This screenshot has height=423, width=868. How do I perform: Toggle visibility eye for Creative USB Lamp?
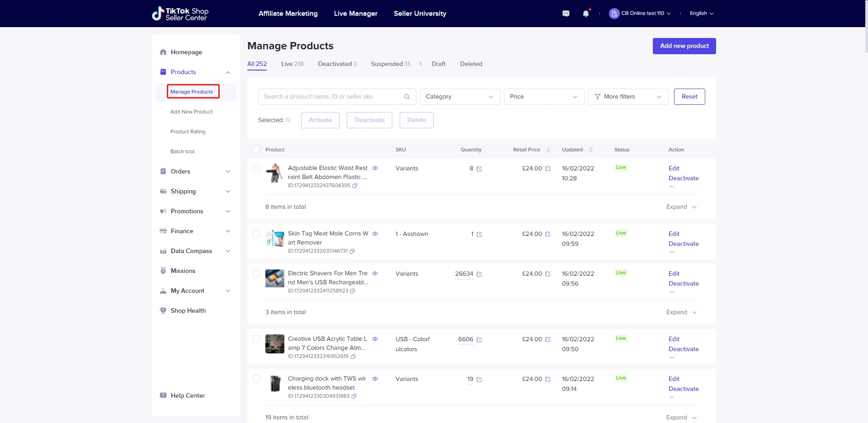(375, 339)
